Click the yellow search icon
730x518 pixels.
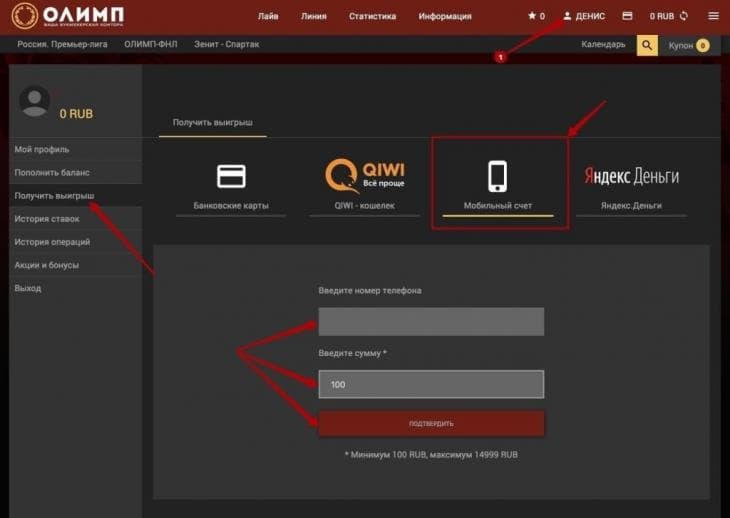click(x=647, y=45)
